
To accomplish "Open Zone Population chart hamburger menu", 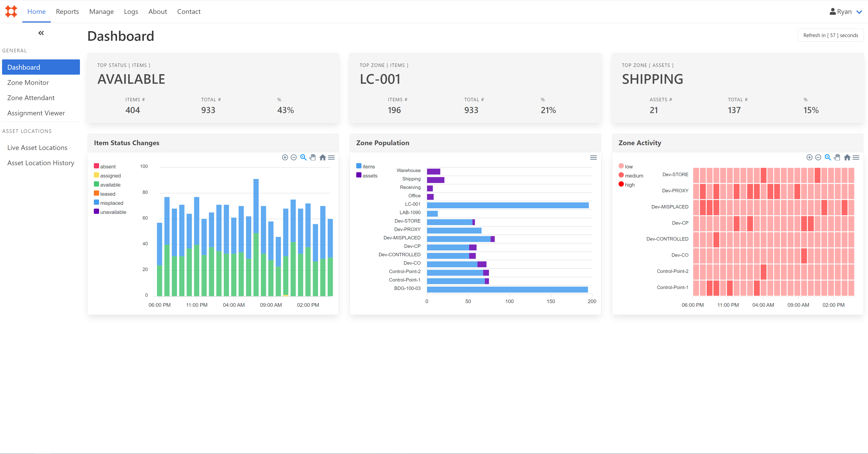I will [x=593, y=157].
